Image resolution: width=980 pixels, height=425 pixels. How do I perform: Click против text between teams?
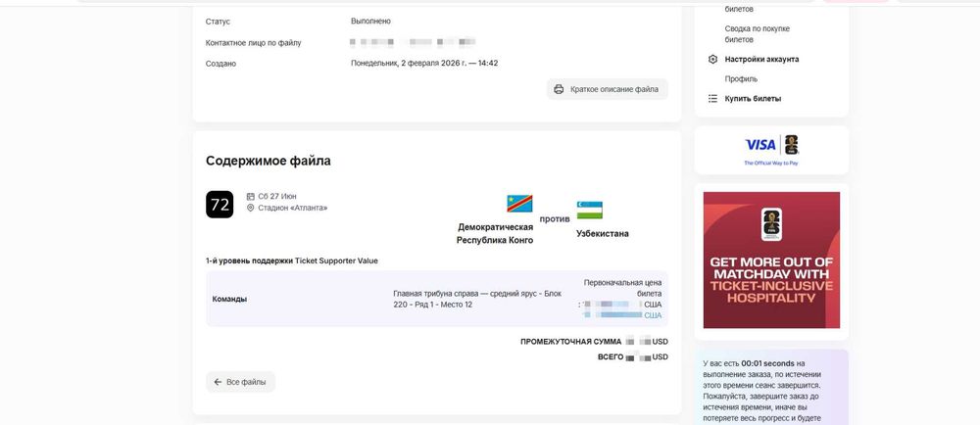pos(555,219)
